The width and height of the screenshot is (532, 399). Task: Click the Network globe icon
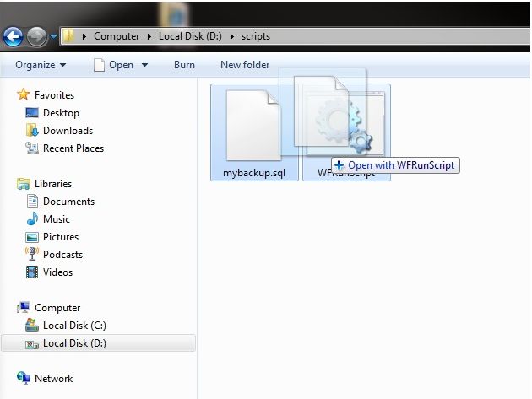click(24, 378)
